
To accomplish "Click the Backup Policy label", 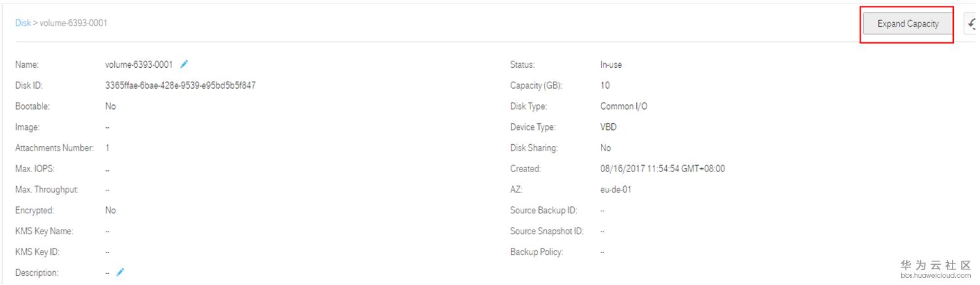I will [x=536, y=252].
